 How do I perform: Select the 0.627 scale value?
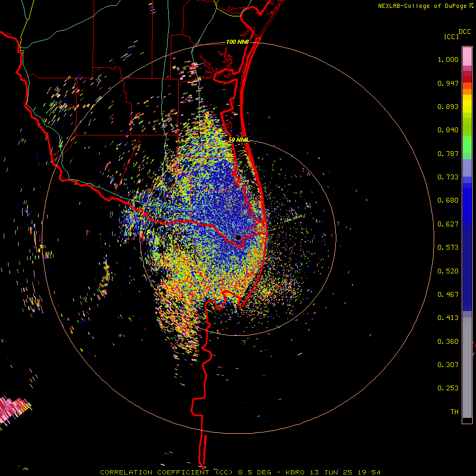click(x=448, y=224)
